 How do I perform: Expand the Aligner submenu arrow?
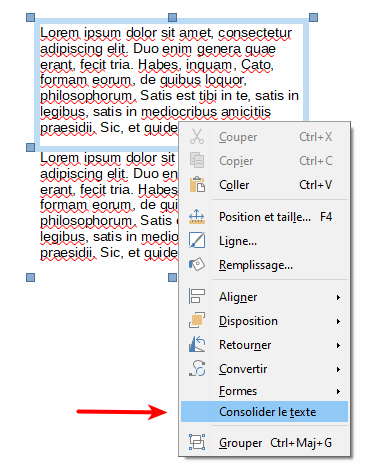pos(338,297)
